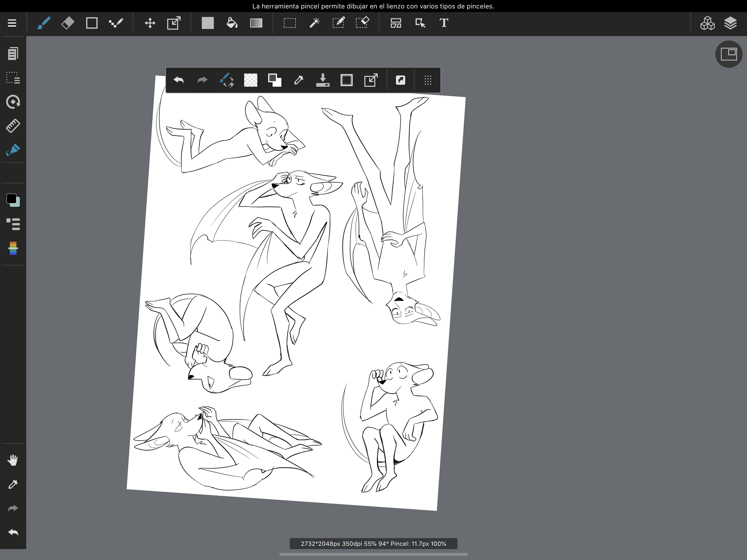The image size is (747, 560).
Task: Click undo arrow in floating toolbar
Action: pyautogui.click(x=178, y=80)
